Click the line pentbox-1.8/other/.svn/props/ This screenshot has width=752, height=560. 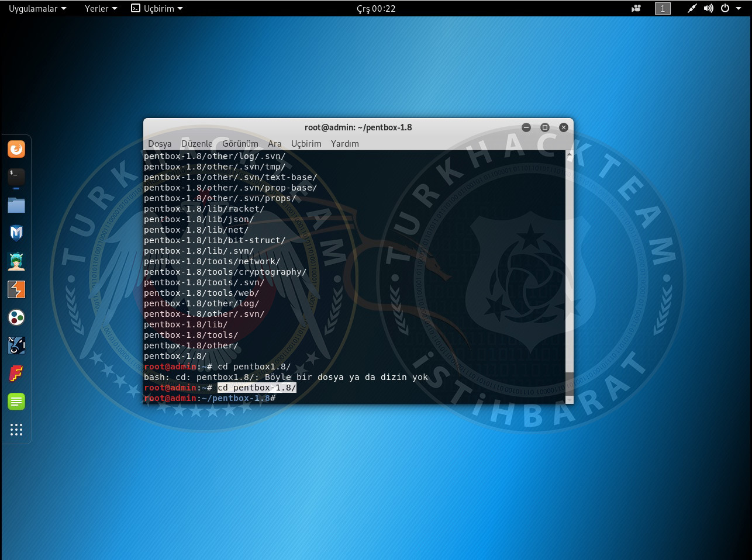pos(220,198)
